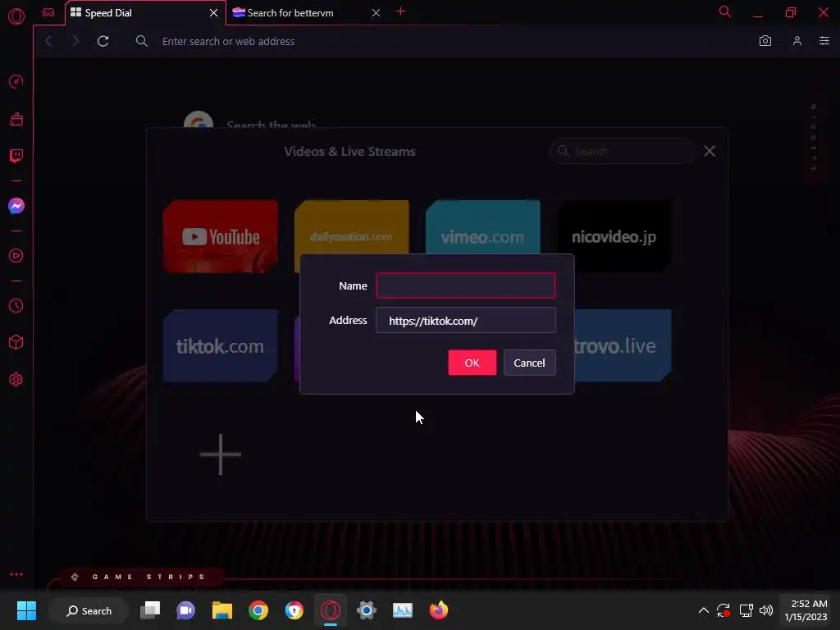Open Task View on taskbar

coord(150,610)
